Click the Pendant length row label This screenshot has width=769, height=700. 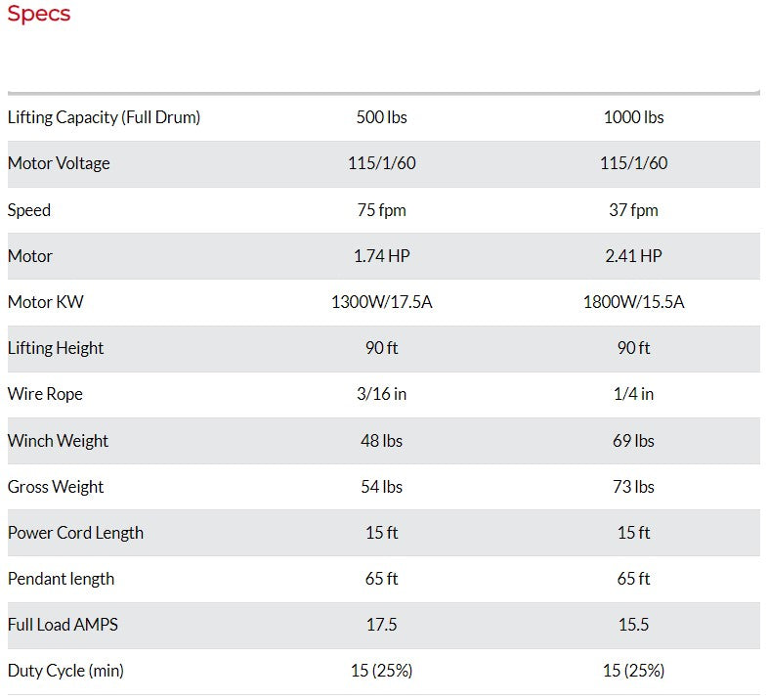click(x=61, y=579)
